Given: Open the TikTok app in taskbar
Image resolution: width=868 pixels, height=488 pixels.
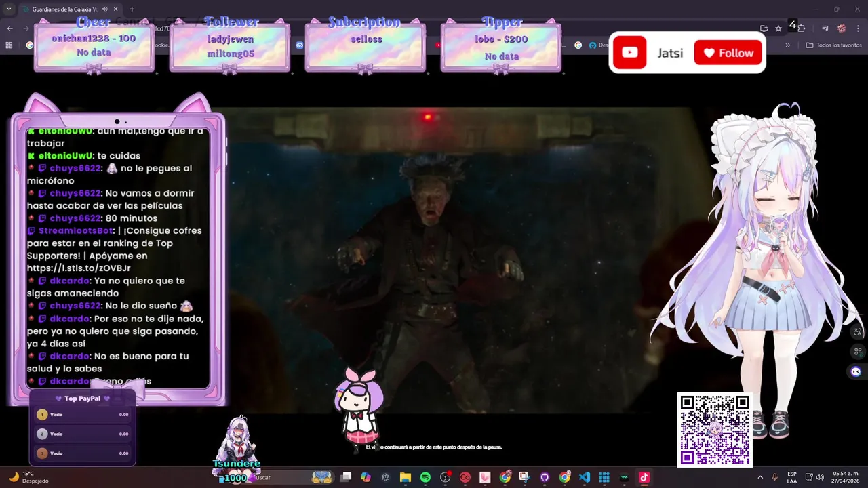Looking at the screenshot, I should [x=644, y=477].
